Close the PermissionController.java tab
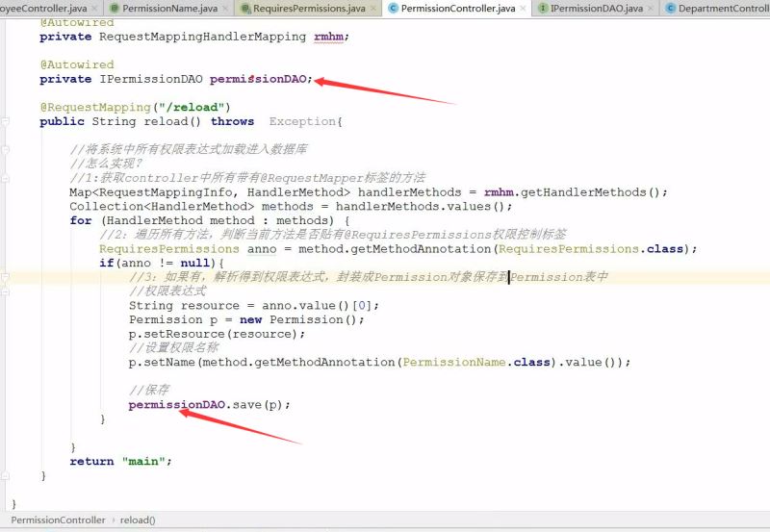This screenshot has height=532, width=770. (x=523, y=9)
